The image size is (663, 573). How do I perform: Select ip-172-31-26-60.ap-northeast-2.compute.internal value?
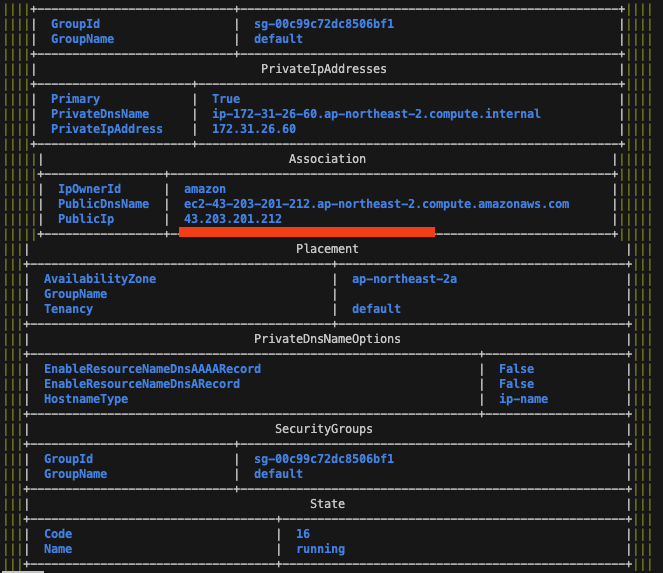pyautogui.click(x=376, y=114)
